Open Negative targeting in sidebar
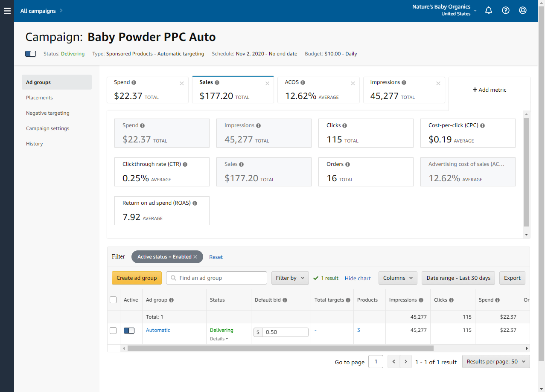 [48, 113]
